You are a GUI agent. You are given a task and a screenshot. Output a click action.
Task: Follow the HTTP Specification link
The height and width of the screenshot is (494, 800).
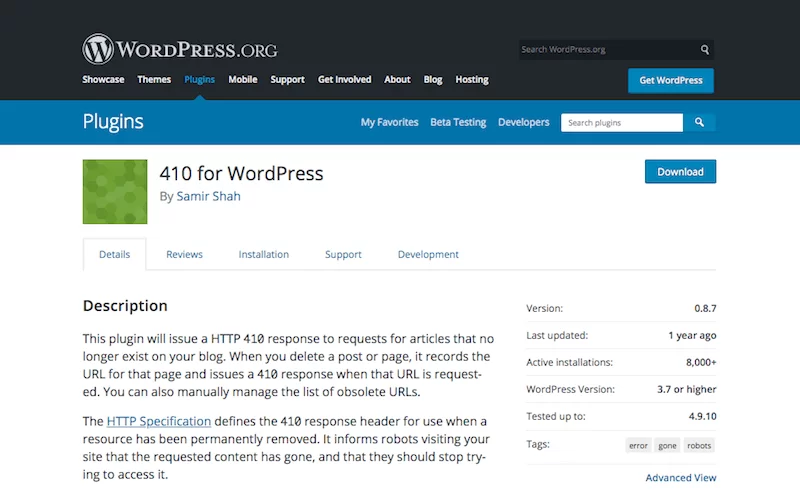click(159, 422)
